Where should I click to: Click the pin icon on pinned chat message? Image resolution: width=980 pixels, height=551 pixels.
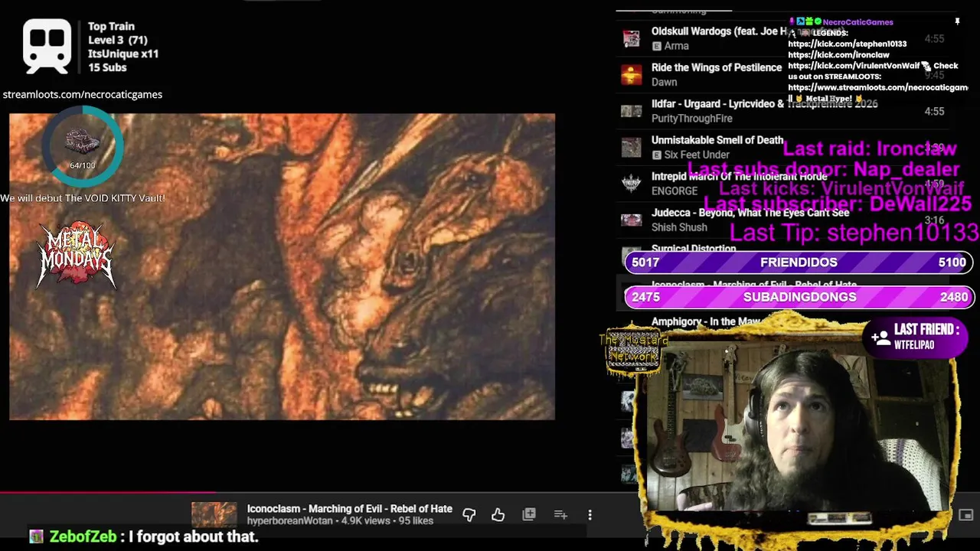point(957,22)
